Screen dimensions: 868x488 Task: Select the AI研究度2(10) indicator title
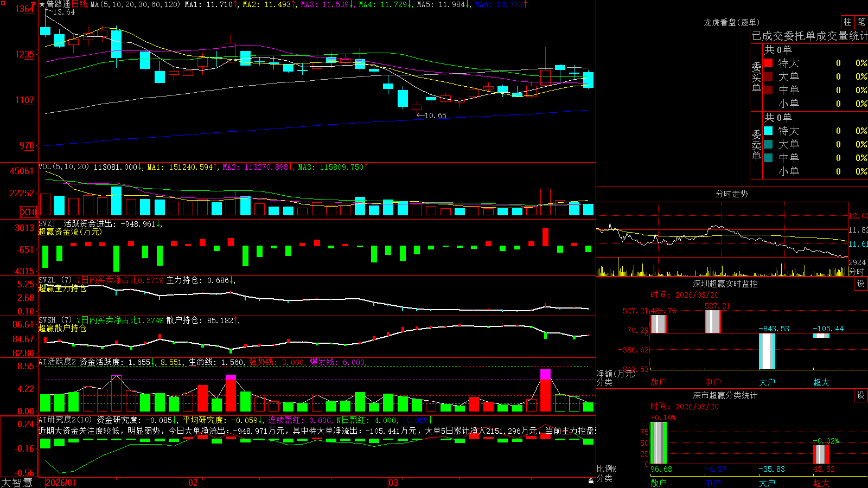click(x=65, y=420)
